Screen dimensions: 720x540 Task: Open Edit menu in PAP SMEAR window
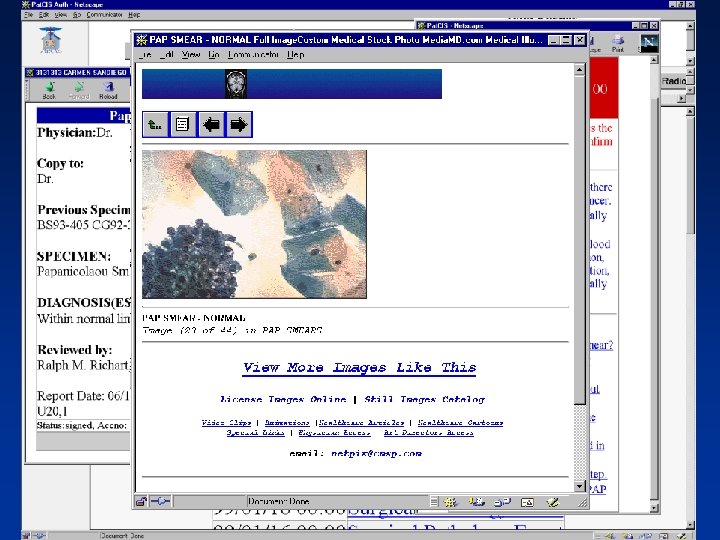167,55
